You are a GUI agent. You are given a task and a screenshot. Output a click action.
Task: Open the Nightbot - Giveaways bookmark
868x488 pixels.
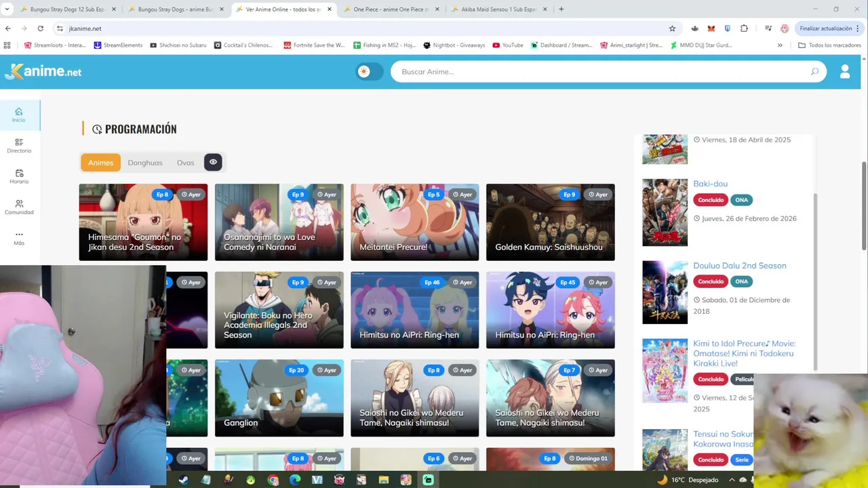click(x=454, y=45)
